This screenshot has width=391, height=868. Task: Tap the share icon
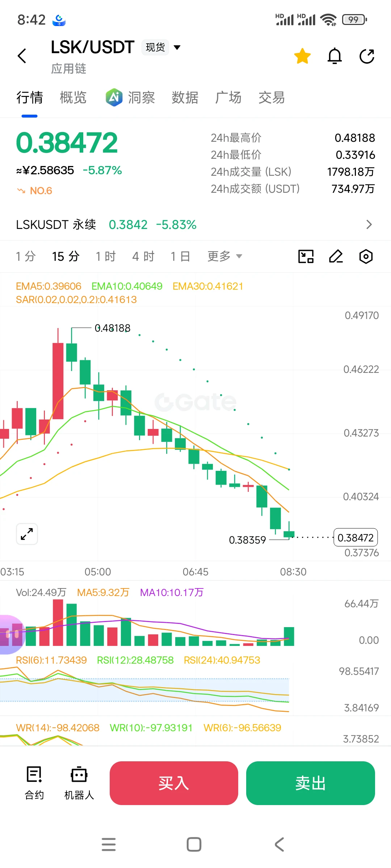pyautogui.click(x=367, y=56)
